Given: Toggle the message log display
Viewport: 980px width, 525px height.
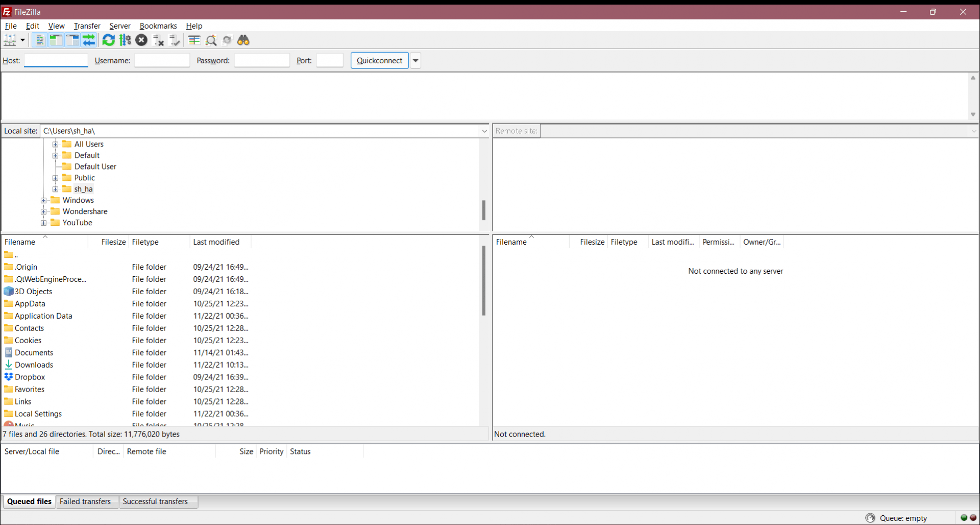Looking at the screenshot, I should 39,40.
